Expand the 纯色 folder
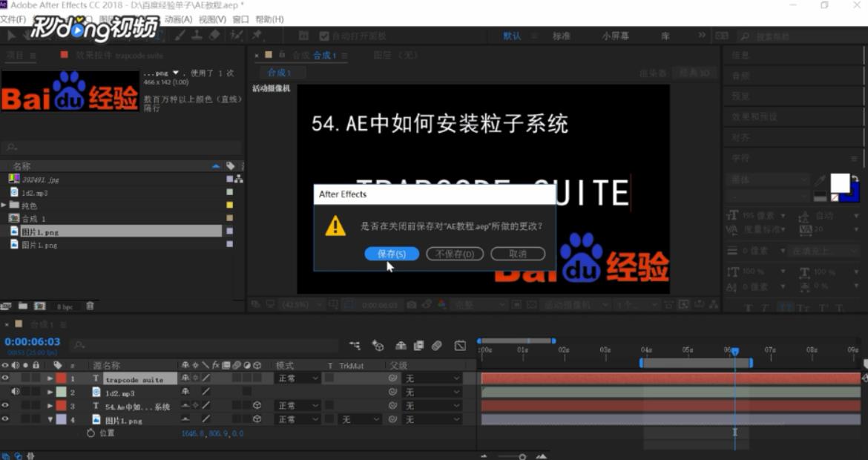The image size is (868, 460). coord(4,206)
